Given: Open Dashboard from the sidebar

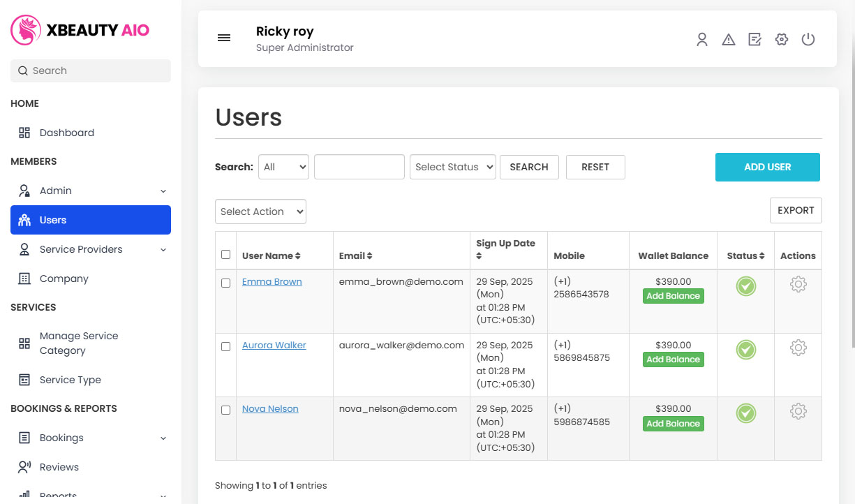Looking at the screenshot, I should pyautogui.click(x=66, y=133).
